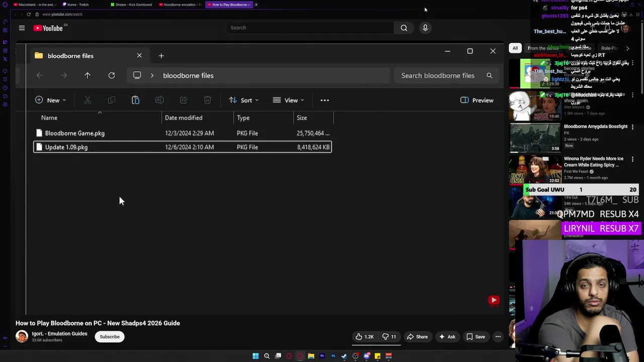
Task: Click the IgorL channel avatar
Action: [22, 336]
